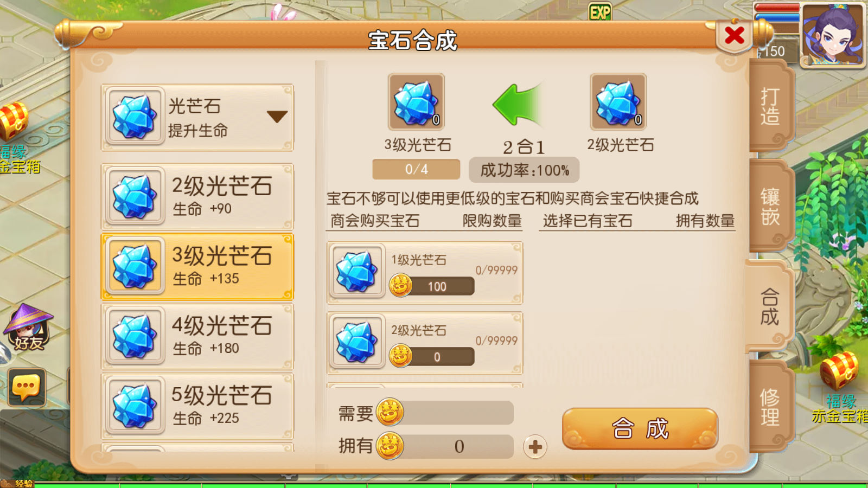Click the plus icon to add coins
Viewport: 868px width, 488px height.
(535, 447)
